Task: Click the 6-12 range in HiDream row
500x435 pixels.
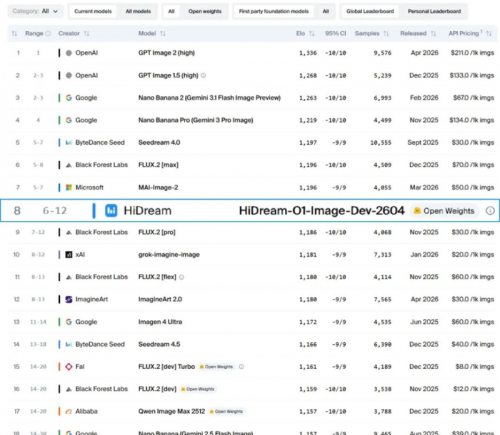Action: [55, 211]
